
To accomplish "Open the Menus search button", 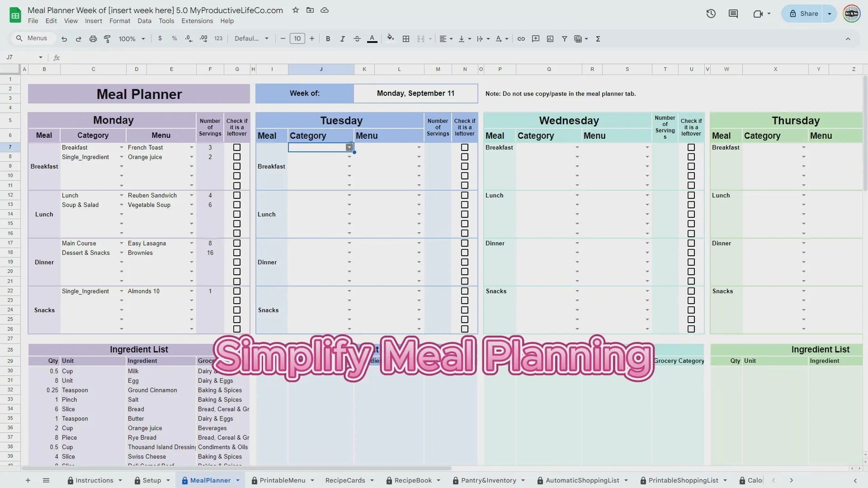I will pyautogui.click(x=32, y=38).
